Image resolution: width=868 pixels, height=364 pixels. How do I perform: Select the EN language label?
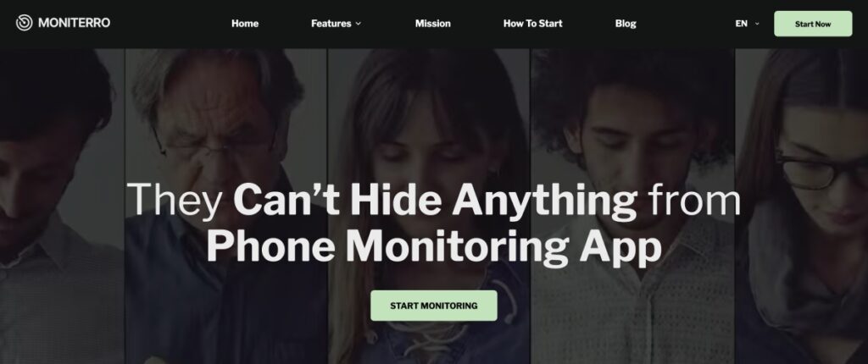741,24
